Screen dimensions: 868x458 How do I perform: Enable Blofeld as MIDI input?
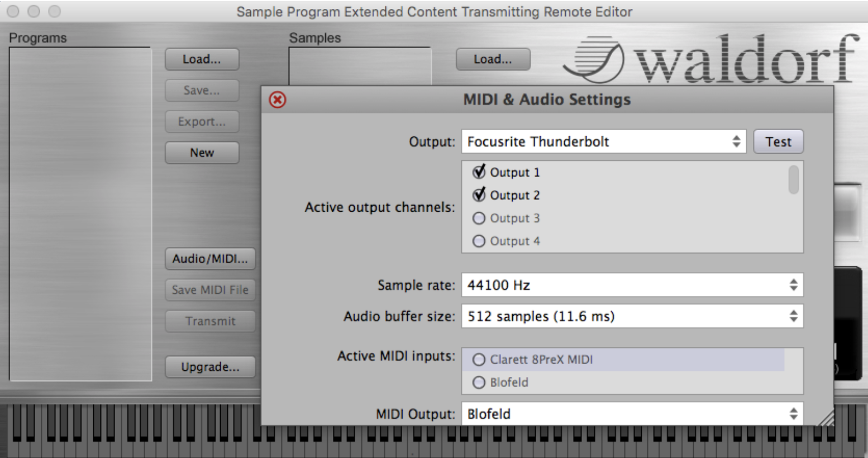pyautogui.click(x=479, y=383)
